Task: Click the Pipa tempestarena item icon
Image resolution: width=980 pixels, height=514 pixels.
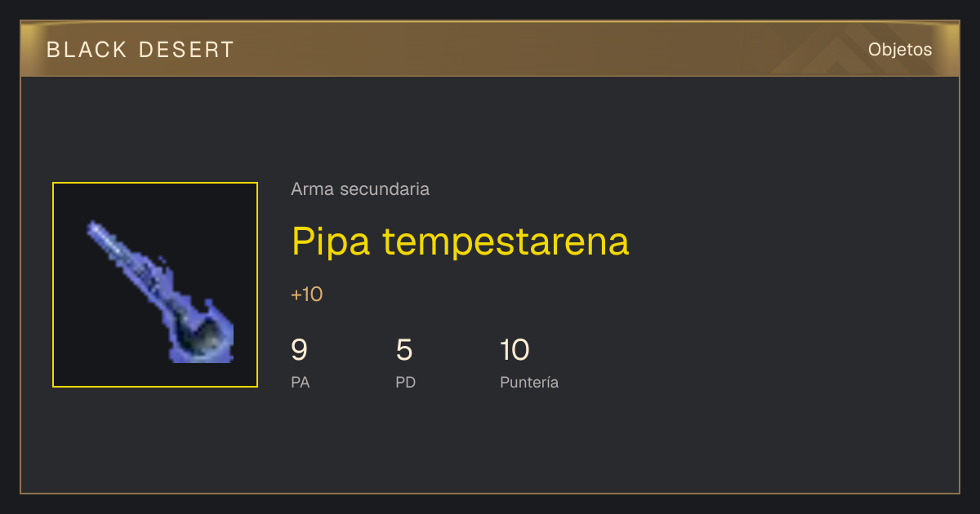Action: pyautogui.click(x=155, y=285)
